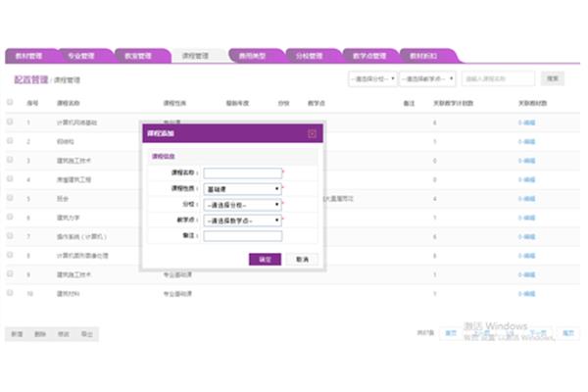The width and height of the screenshot is (588, 392).
Task: Go to 首页 in the pagination
Action: click(x=451, y=333)
